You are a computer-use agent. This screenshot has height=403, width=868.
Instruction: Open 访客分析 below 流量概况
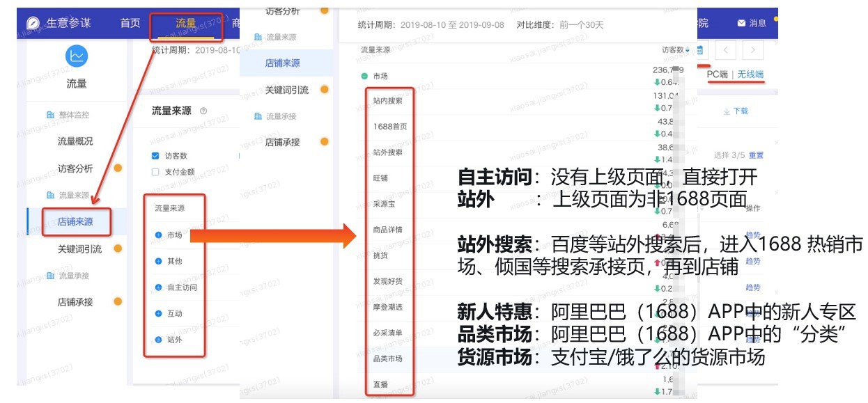[x=75, y=168]
